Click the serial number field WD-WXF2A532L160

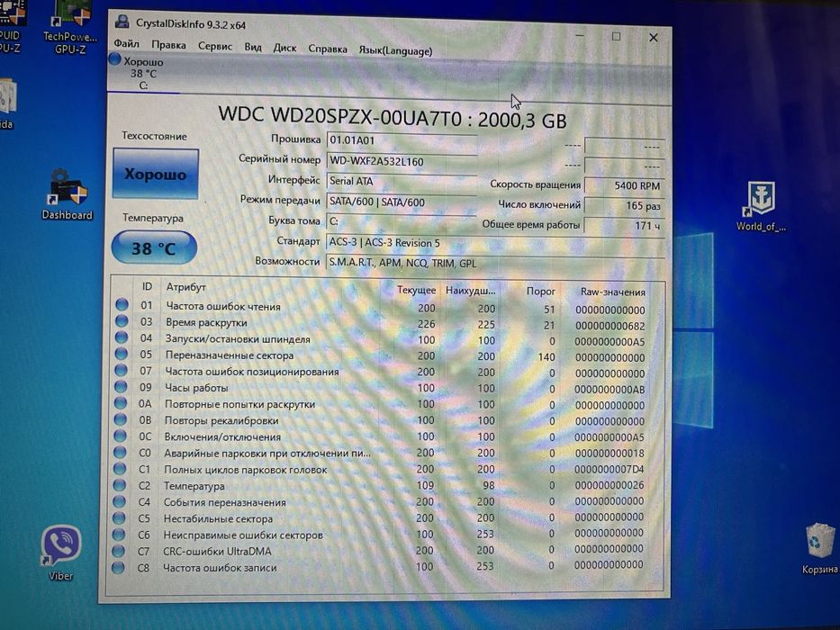(x=402, y=161)
